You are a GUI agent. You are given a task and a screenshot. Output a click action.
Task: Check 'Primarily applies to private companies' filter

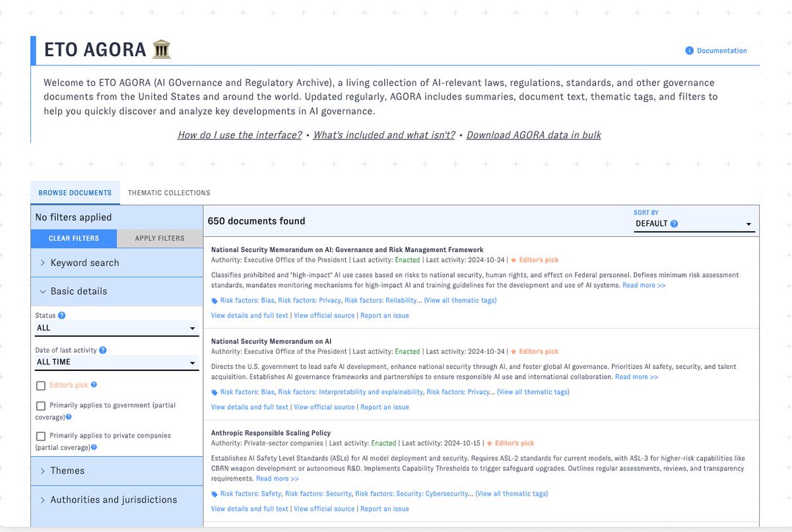click(x=41, y=435)
